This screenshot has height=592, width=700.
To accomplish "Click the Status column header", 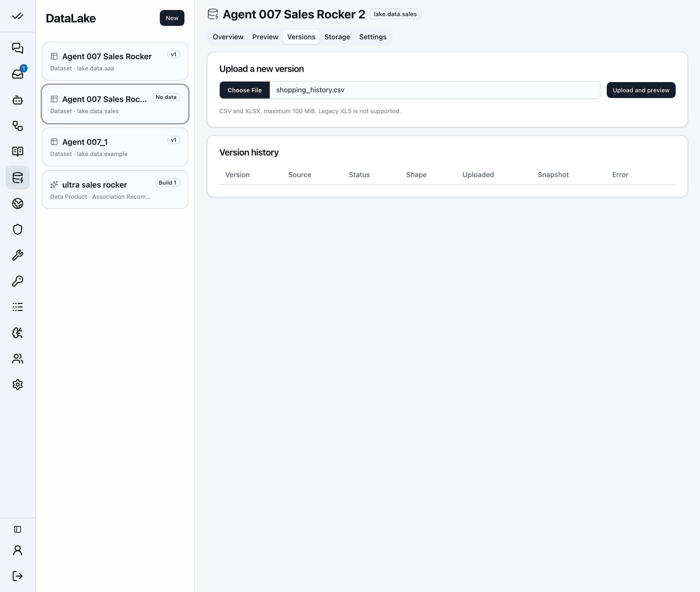I will [x=359, y=175].
